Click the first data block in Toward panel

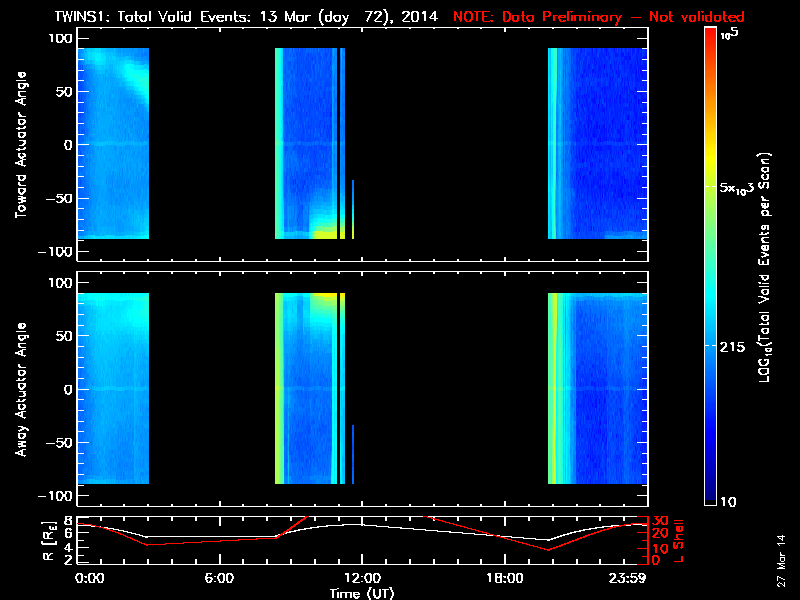click(x=113, y=143)
